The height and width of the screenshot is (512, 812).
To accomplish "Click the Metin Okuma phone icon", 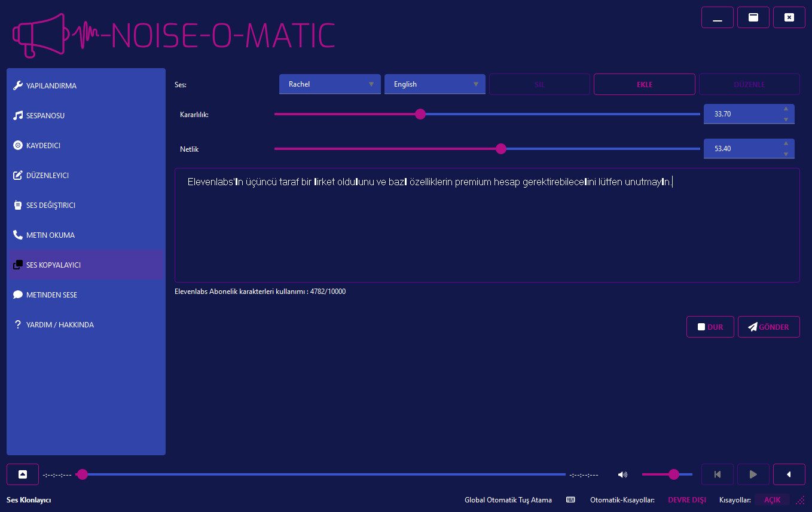I will pos(18,235).
